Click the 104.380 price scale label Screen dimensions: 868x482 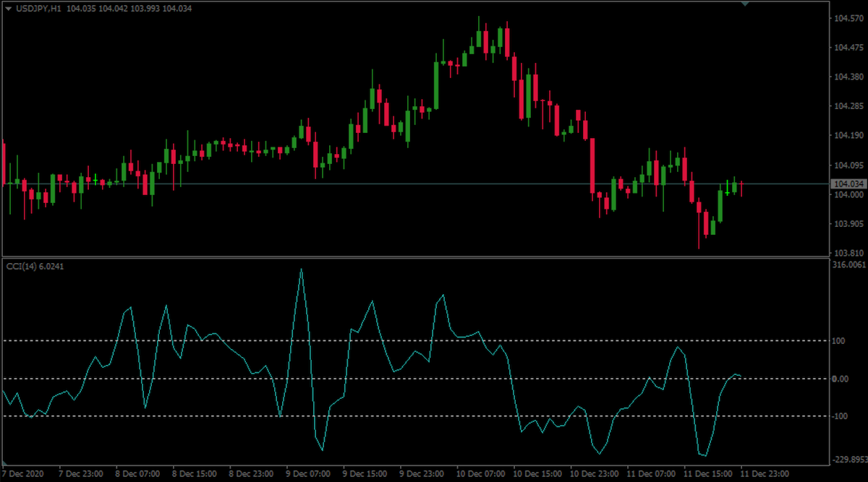point(848,77)
